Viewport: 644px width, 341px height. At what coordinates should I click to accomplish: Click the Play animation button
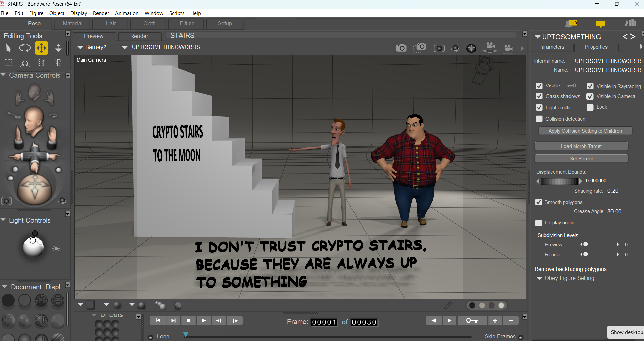(x=203, y=321)
